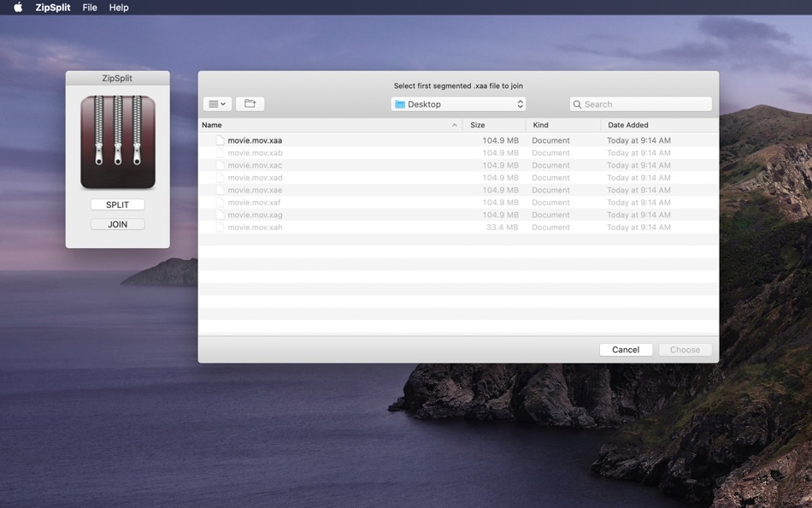Select the movie.mov.xaa file
812x508 pixels.
tap(458, 140)
